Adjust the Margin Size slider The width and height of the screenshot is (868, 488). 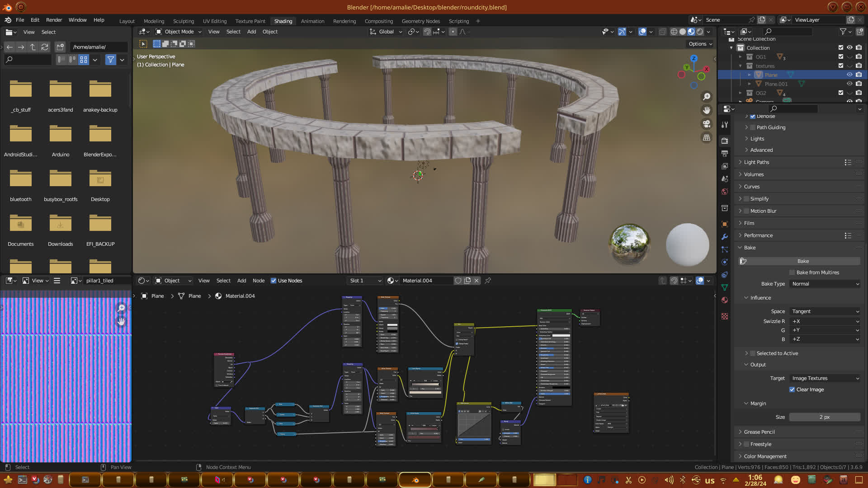[824, 417]
